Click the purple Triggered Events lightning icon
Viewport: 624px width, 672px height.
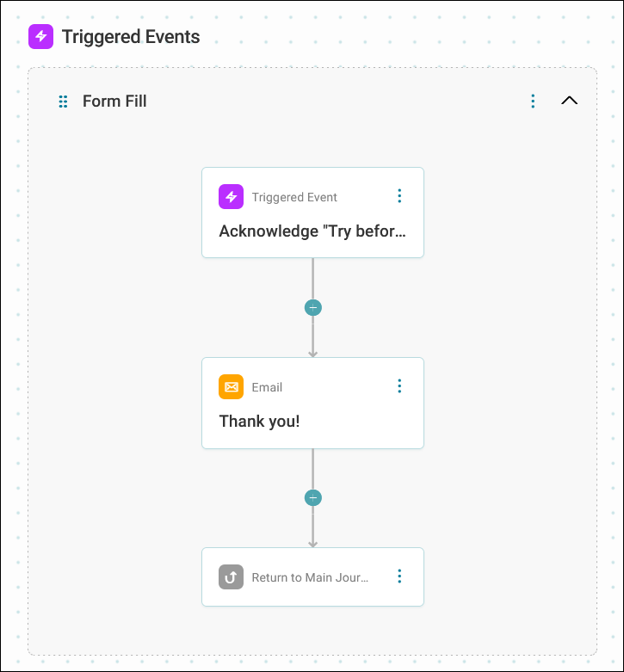pos(40,36)
